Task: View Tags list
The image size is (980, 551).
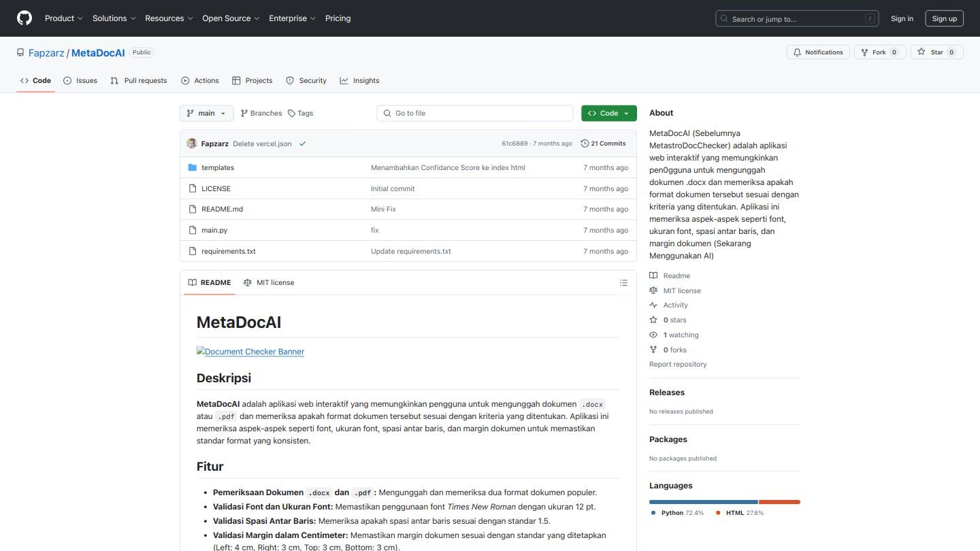Action: [300, 113]
